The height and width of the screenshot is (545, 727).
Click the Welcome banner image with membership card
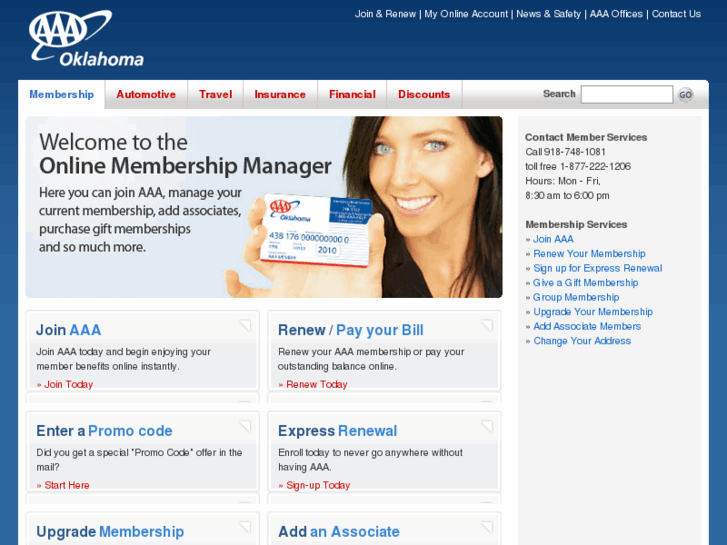click(264, 207)
